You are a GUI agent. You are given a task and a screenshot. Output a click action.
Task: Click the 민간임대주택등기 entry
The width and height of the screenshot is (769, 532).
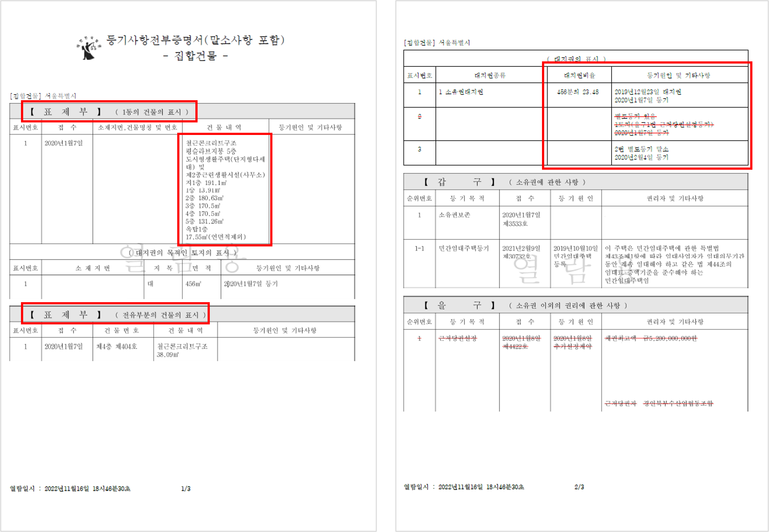pos(464,248)
